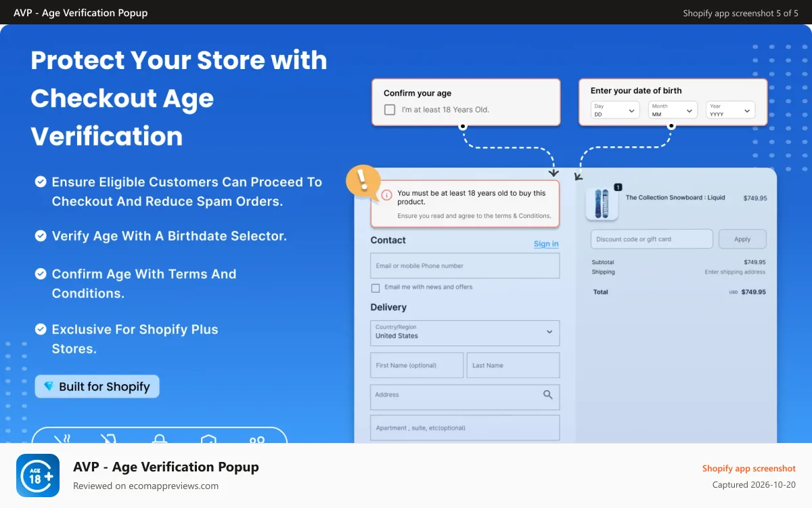Expand the Country/Region United States dropdown
Screen dimensions: 812x508
coord(465,333)
